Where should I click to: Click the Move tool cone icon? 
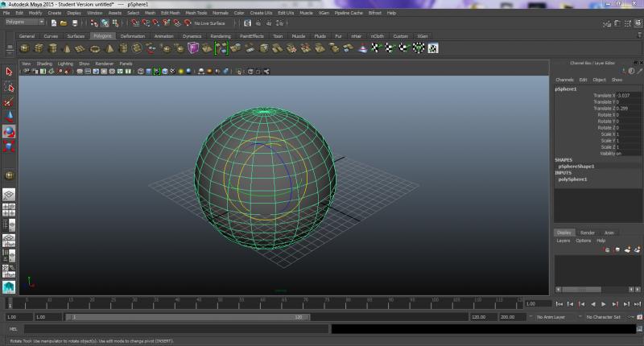pos(9,117)
